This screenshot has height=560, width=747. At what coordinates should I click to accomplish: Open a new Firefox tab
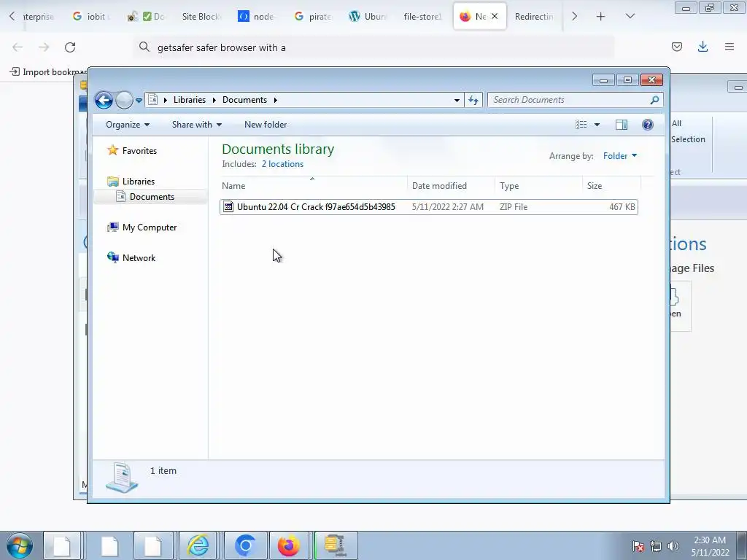[601, 16]
